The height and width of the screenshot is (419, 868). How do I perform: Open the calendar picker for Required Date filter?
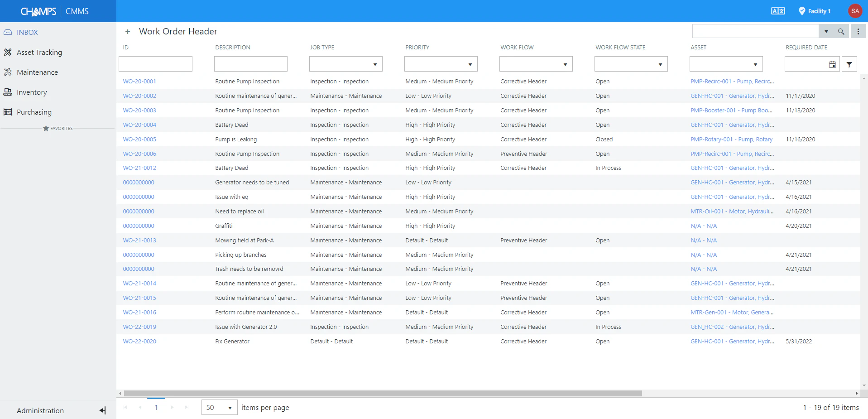click(833, 64)
